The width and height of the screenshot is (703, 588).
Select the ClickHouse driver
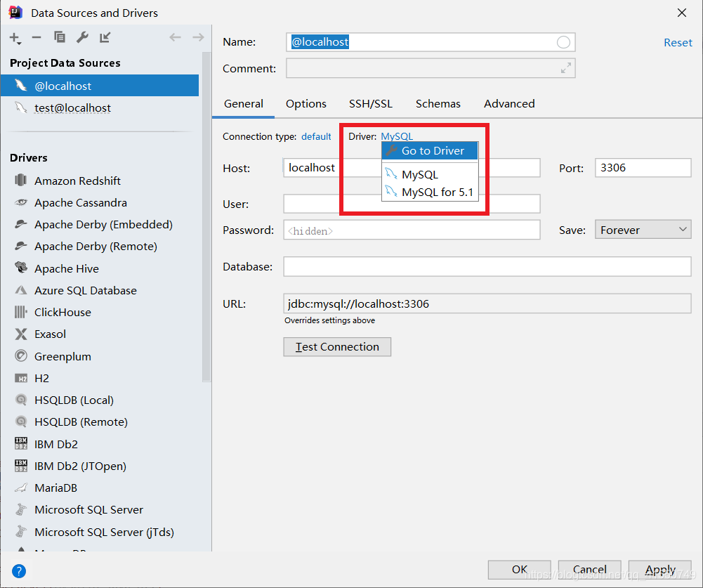tap(101, 312)
